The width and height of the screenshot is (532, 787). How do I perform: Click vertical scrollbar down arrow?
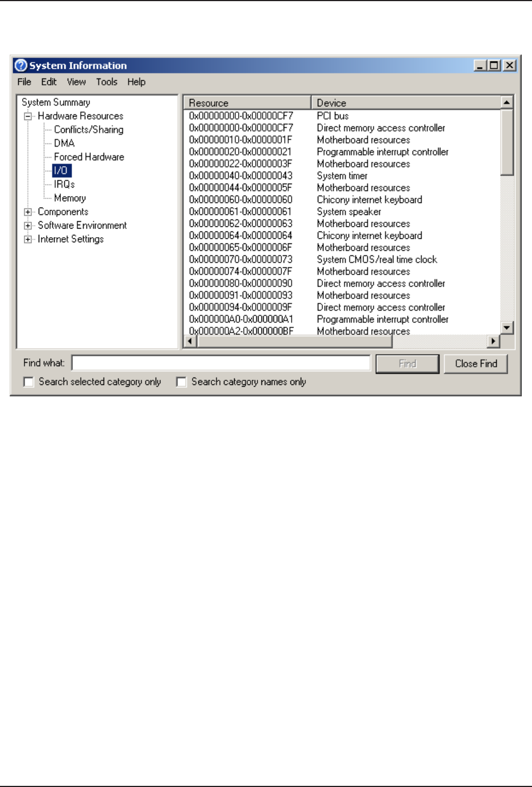(x=507, y=328)
